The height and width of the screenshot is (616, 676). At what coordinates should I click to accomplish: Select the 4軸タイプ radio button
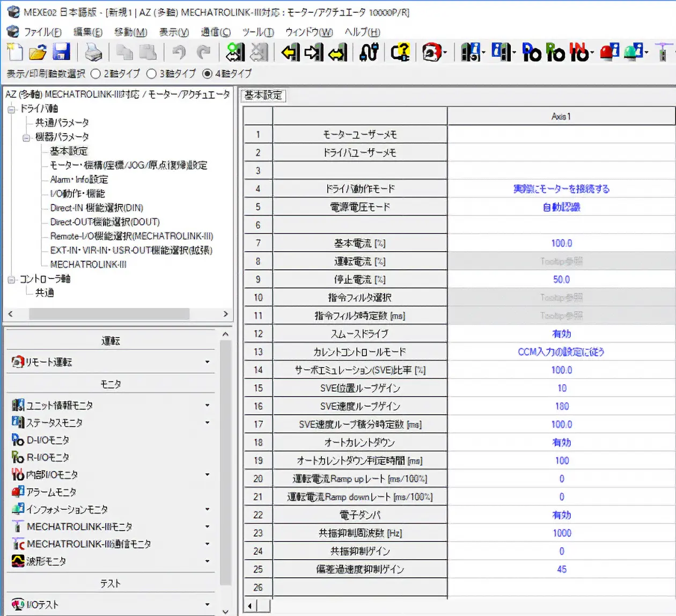coord(207,74)
